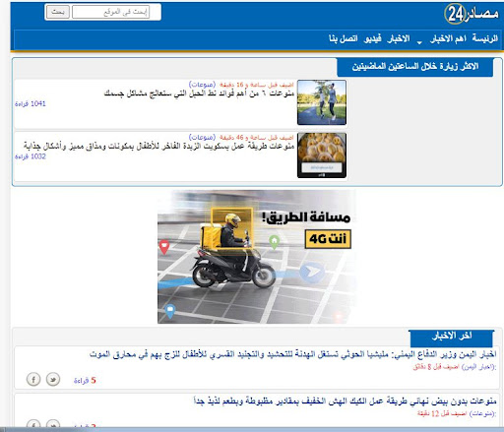Open the rope jumping benefits article headline
Screen dimensions: 504x432
coord(199,93)
